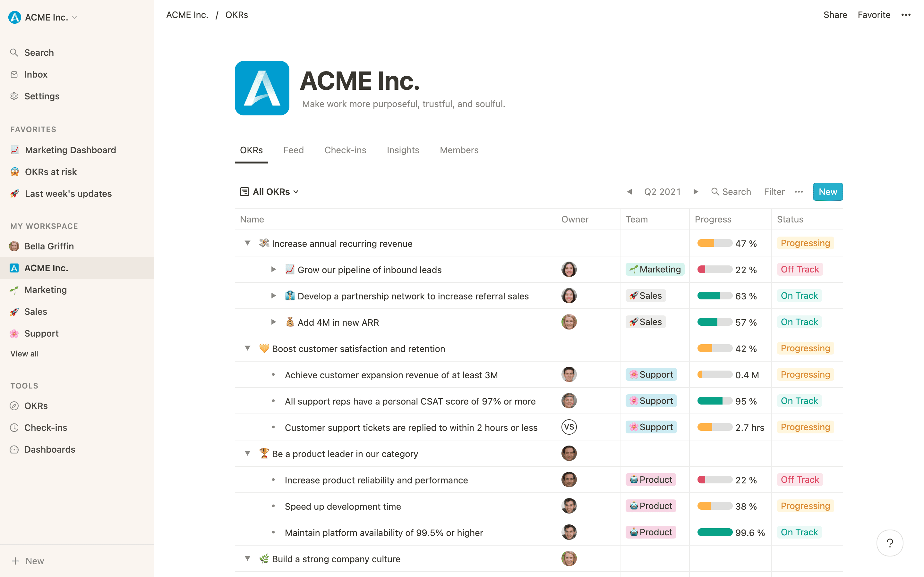Image resolution: width=924 pixels, height=577 pixels.
Task: Click the Check-ins tool icon in sidebar
Action: click(15, 427)
